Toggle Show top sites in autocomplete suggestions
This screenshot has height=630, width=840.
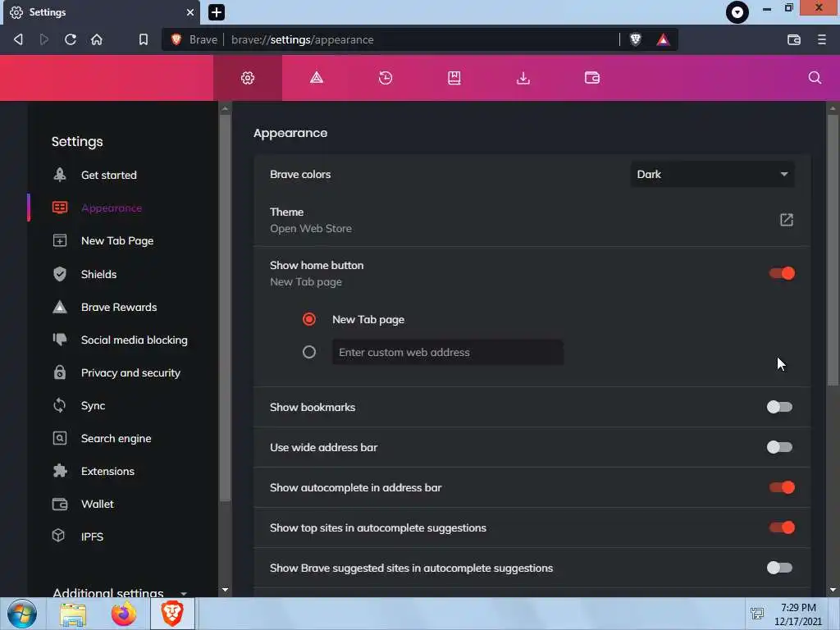click(x=782, y=527)
